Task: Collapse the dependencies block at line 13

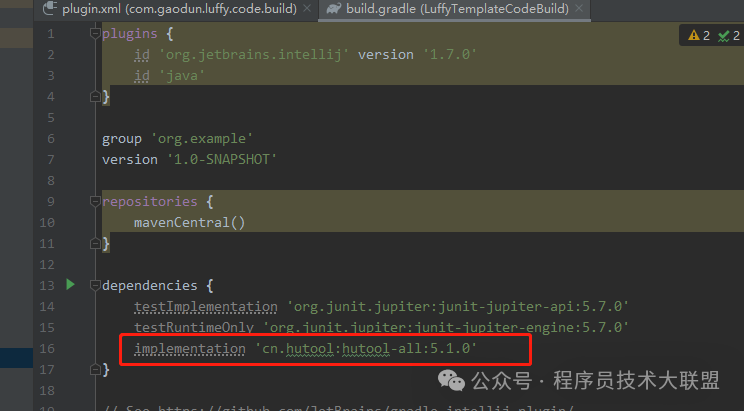Action: (x=95, y=285)
